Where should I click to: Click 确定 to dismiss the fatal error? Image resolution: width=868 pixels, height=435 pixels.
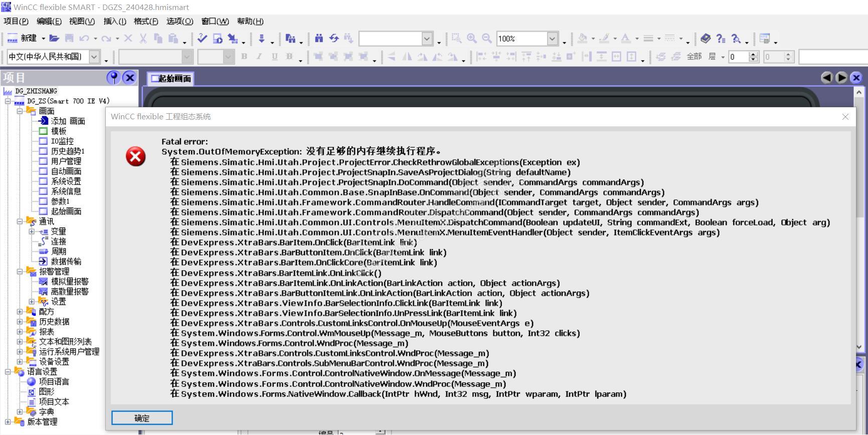tap(142, 418)
